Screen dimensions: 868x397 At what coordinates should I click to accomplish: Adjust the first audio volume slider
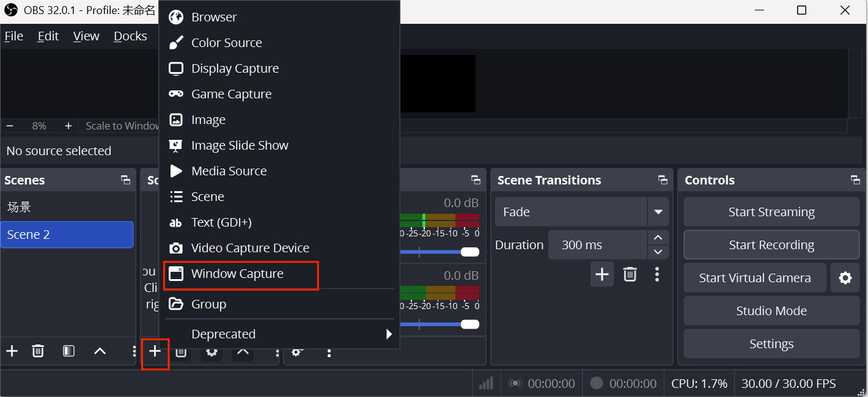[x=470, y=251]
